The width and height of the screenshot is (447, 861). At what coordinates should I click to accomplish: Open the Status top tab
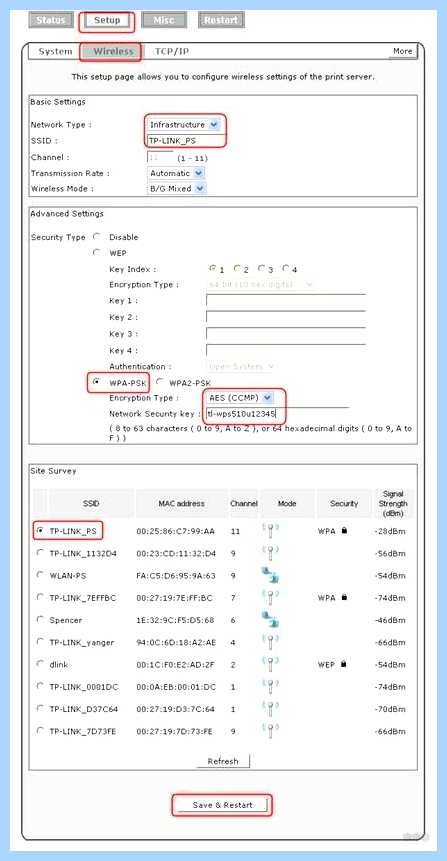tap(51, 20)
